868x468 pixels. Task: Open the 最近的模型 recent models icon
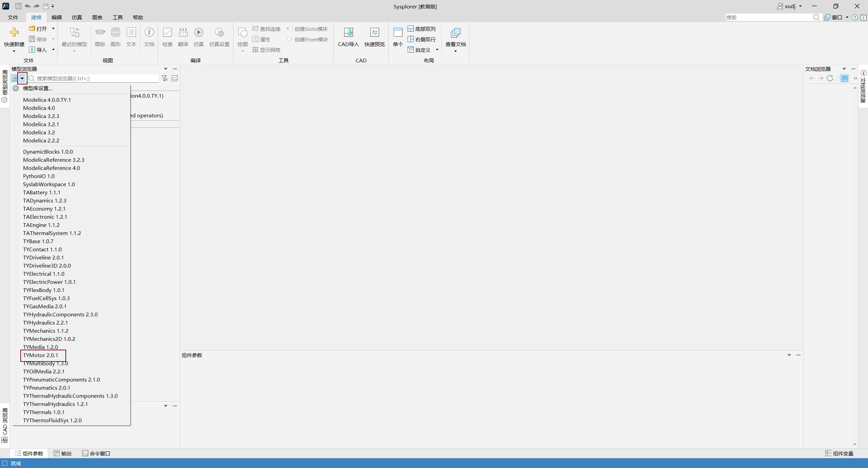pyautogui.click(x=74, y=33)
